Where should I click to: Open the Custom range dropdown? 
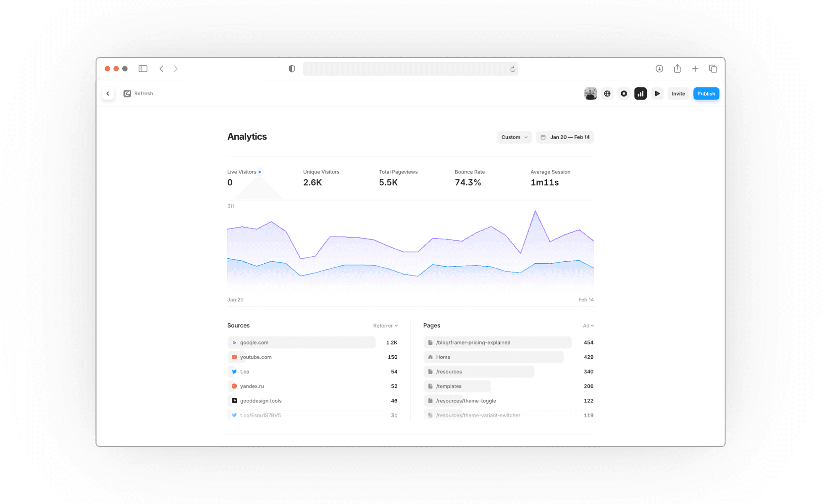pos(514,137)
